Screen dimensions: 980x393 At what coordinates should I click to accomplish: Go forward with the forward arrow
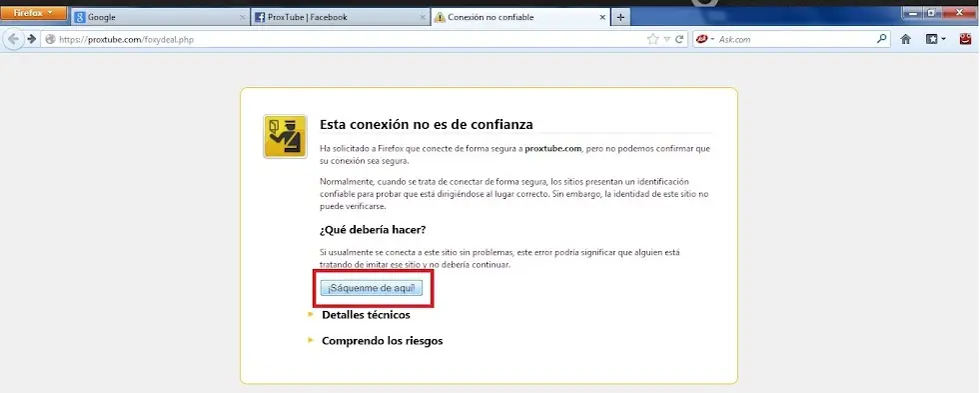click(31, 39)
